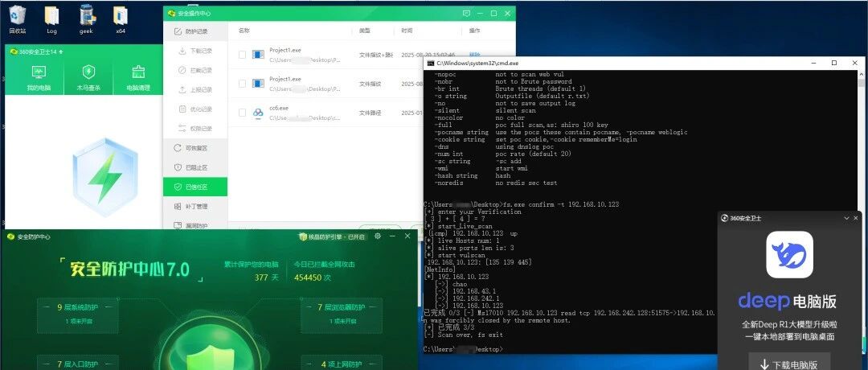
Task: Click the second Project1.exe file icon
Action: [258, 84]
